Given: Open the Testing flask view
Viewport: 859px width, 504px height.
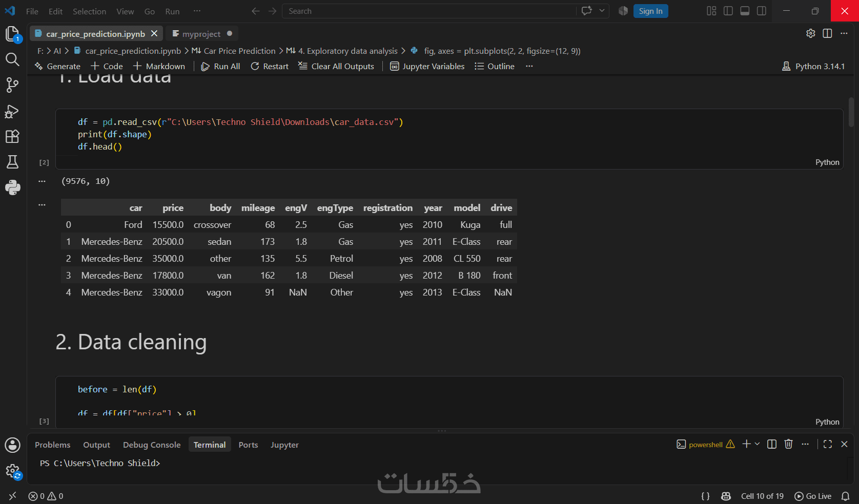Looking at the screenshot, I should click(12, 162).
